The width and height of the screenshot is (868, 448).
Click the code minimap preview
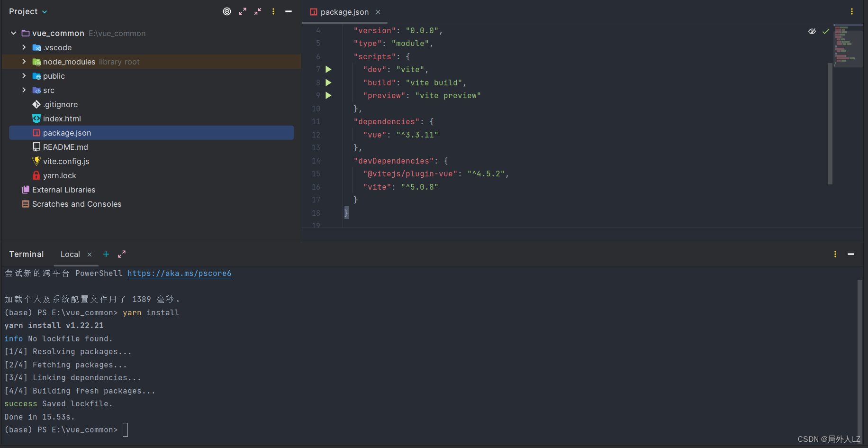(848, 46)
